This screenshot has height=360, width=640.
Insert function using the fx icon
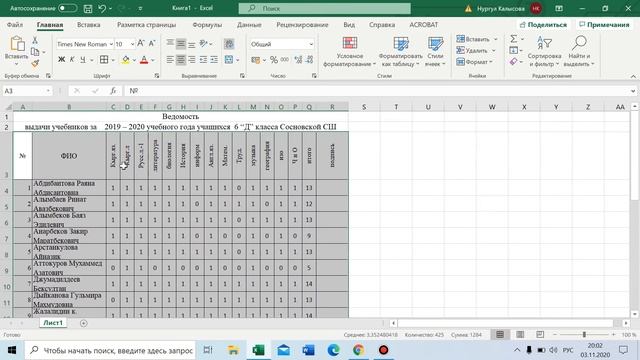pyautogui.click(x=113, y=91)
